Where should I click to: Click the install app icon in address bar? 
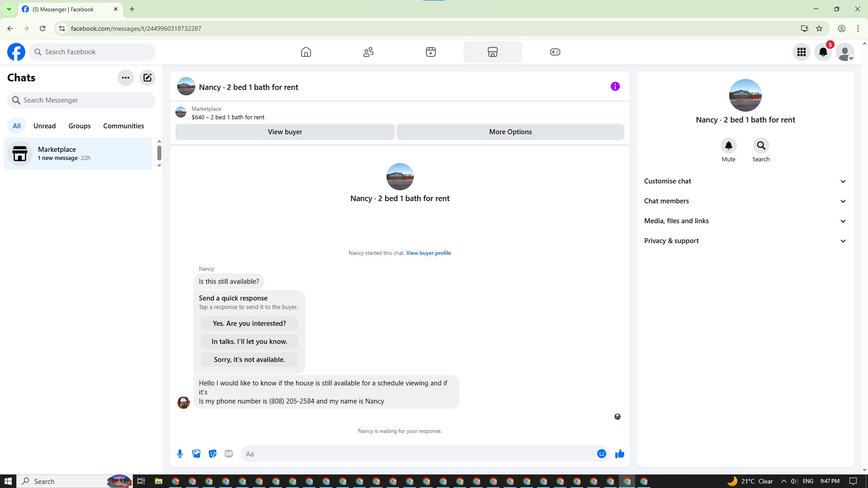click(x=804, y=28)
